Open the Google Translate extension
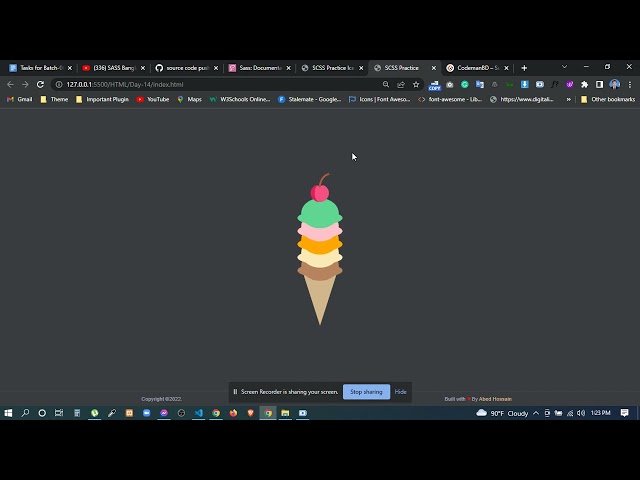The image size is (640, 480). (x=480, y=84)
